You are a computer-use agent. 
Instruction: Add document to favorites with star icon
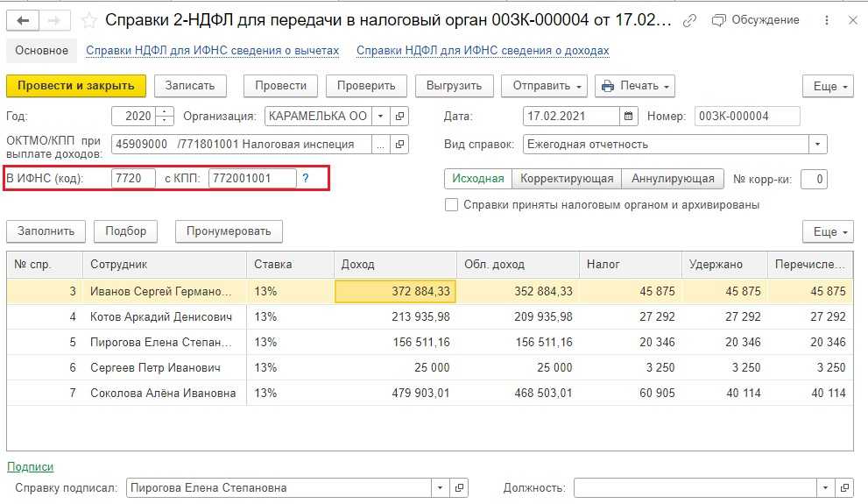pyautogui.click(x=88, y=21)
